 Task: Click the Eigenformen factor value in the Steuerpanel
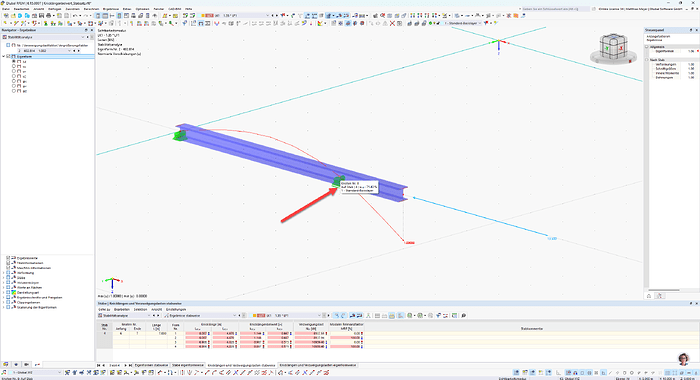click(x=691, y=51)
